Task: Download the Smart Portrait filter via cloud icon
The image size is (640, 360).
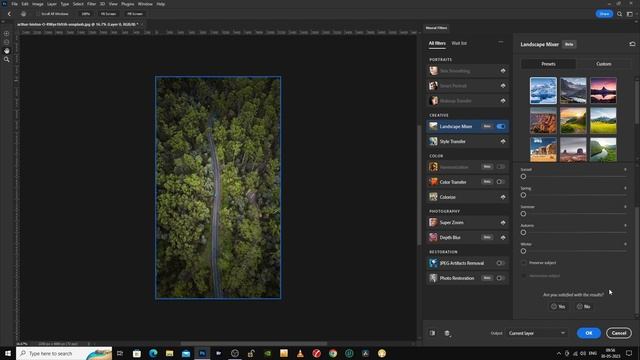Action: point(503,86)
